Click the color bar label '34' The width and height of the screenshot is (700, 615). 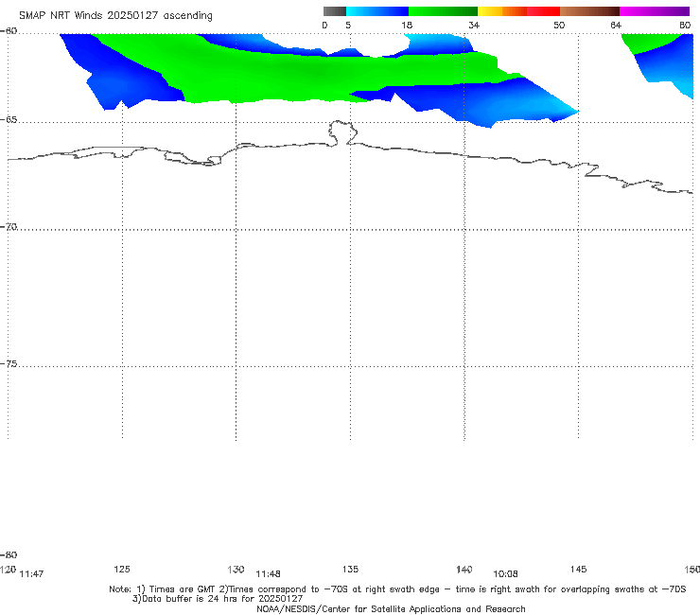(x=474, y=26)
